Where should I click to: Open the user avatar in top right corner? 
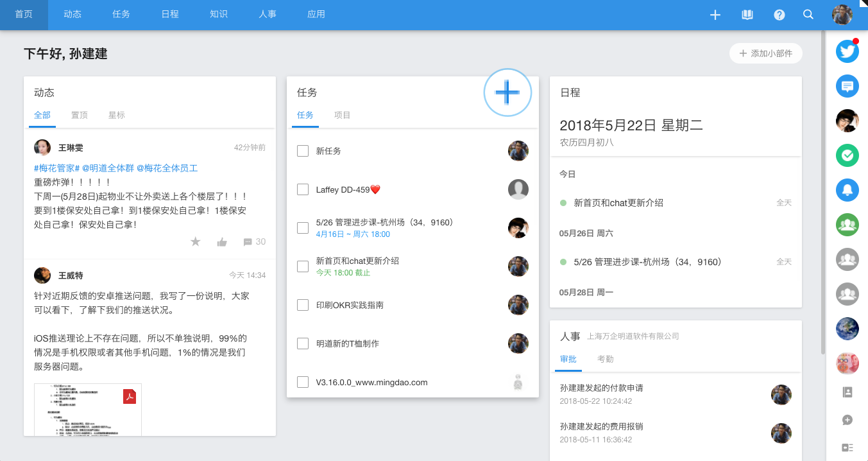click(842, 15)
